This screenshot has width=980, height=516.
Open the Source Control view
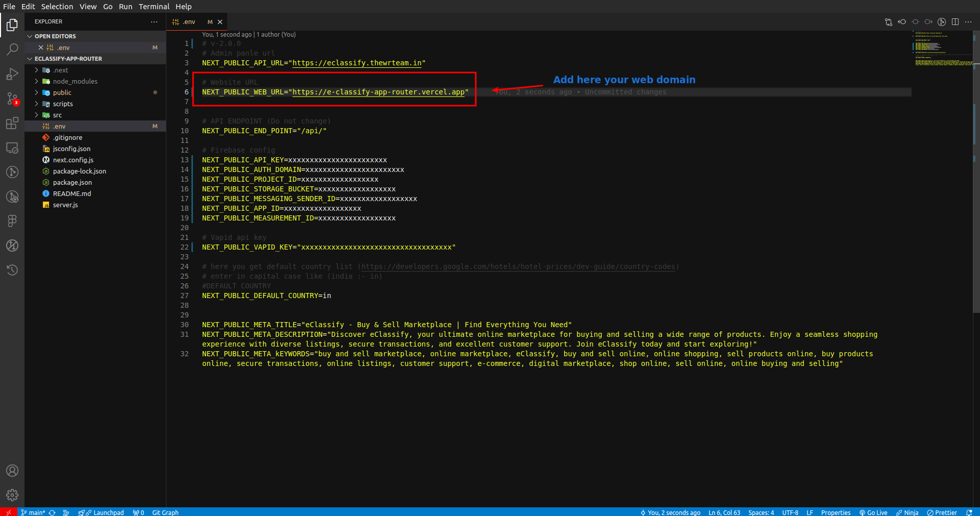[x=12, y=99]
